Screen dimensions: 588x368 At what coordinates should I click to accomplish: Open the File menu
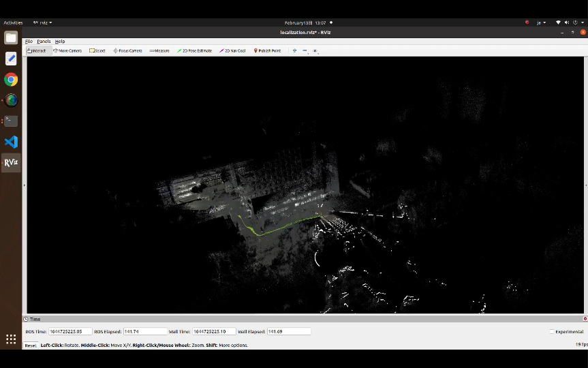[x=29, y=42]
